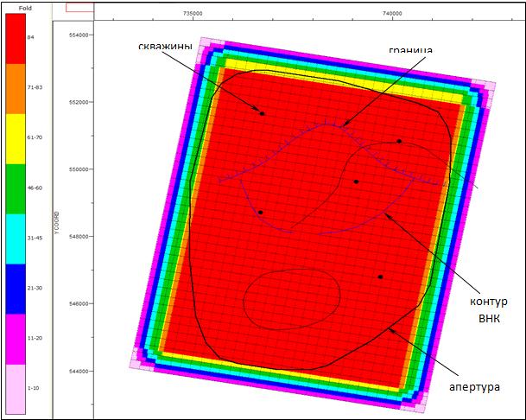Click the southernmost well marker on the map
Viewport: 526px width, 420px height.
380,277
